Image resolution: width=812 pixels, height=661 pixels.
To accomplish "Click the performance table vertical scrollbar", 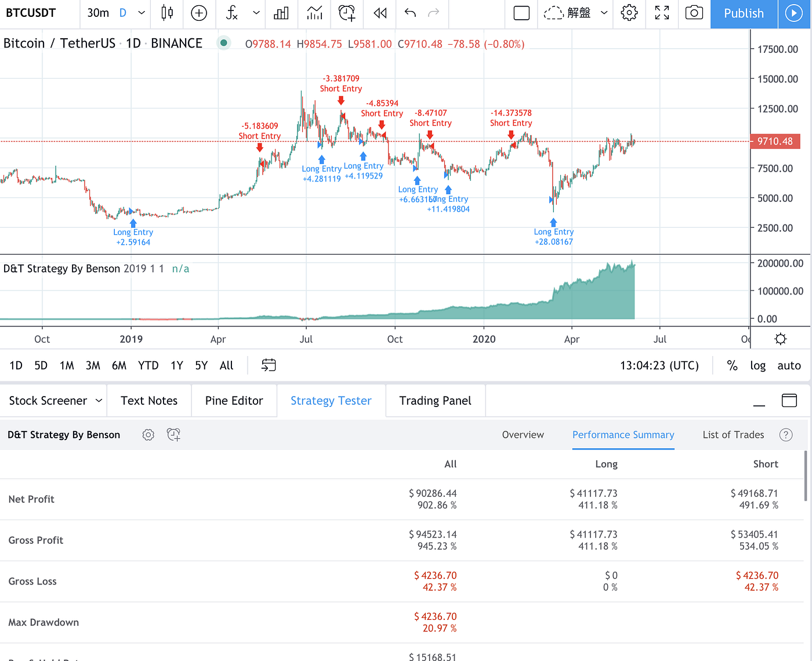I will (805, 476).
